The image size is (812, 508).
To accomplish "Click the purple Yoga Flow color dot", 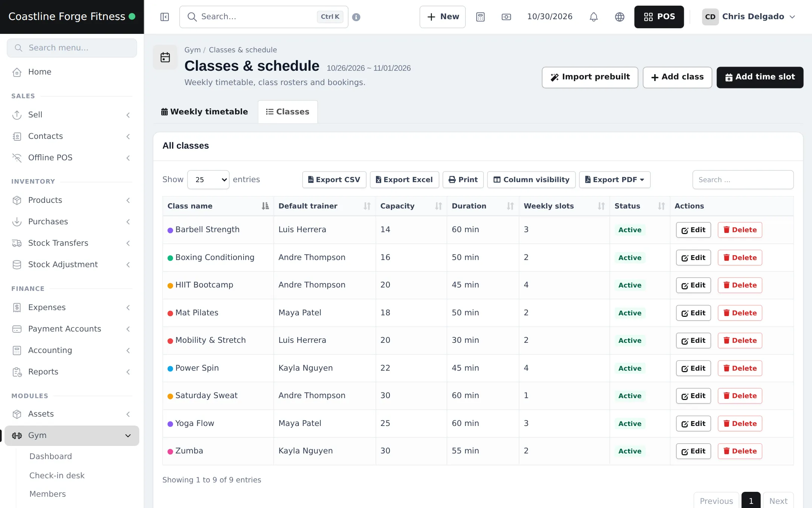I will (170, 424).
